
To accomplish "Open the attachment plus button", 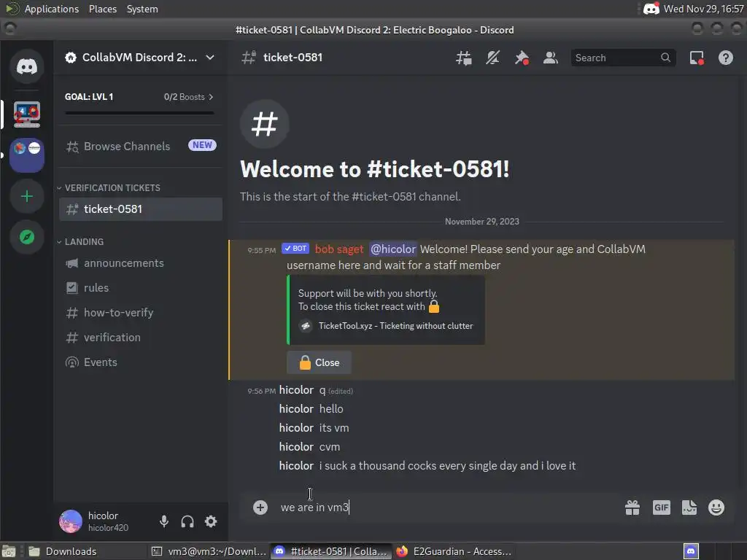I will pyautogui.click(x=260, y=507).
